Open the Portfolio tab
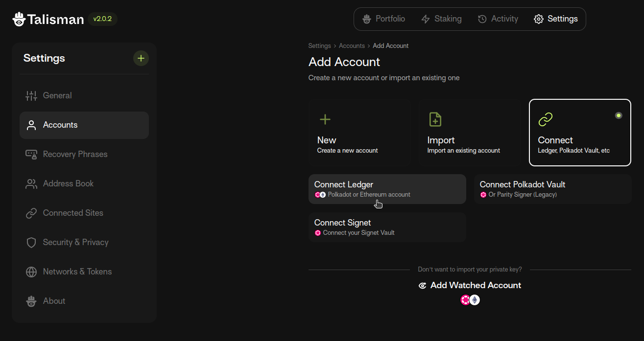This screenshot has width=644, height=341. (383, 19)
